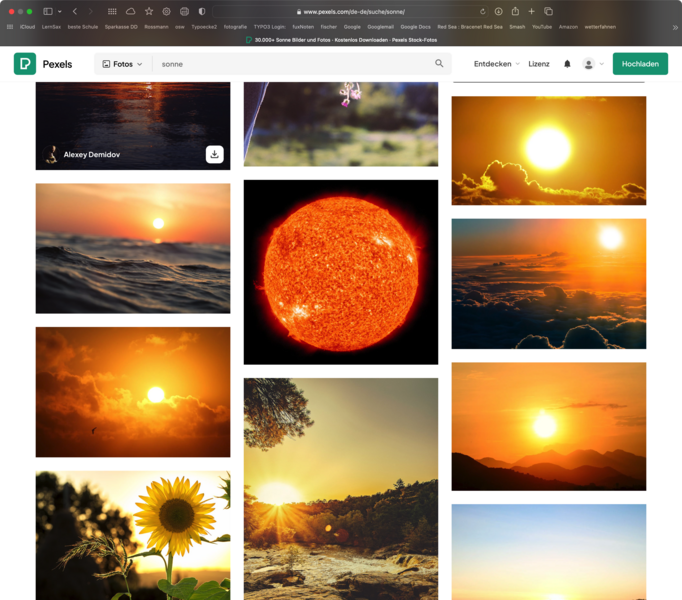The image size is (682, 600).
Task: Click the Pexels logo icon
Action: click(25, 64)
